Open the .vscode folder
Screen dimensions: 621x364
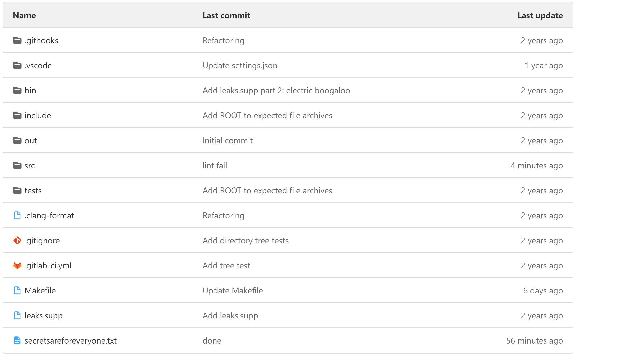38,66
